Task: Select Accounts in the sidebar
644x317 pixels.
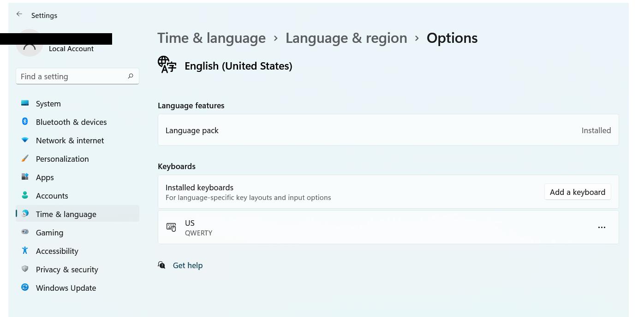Action: 78,196
